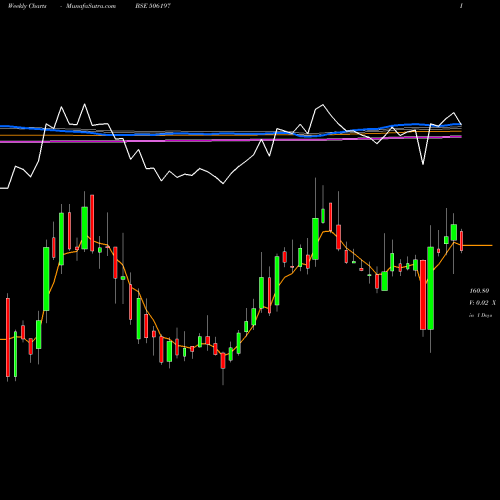Click the 'V: 0.02 X' volume text
The image size is (500, 500).
click(x=482, y=303)
